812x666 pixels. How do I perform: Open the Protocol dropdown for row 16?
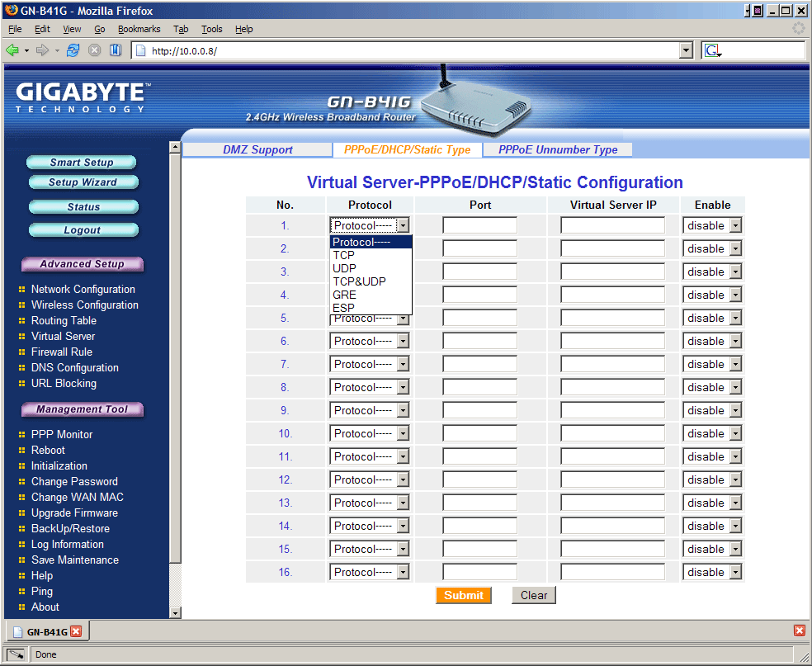pos(369,572)
